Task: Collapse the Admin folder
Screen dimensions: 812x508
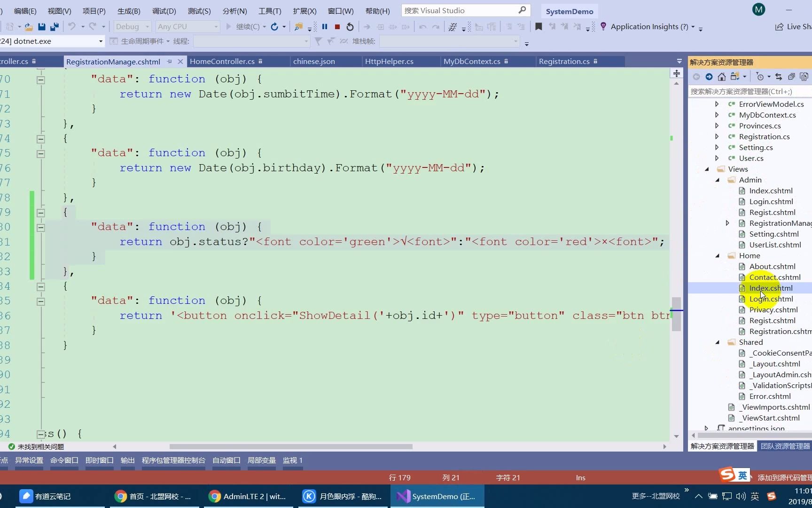Action: pyautogui.click(x=718, y=180)
